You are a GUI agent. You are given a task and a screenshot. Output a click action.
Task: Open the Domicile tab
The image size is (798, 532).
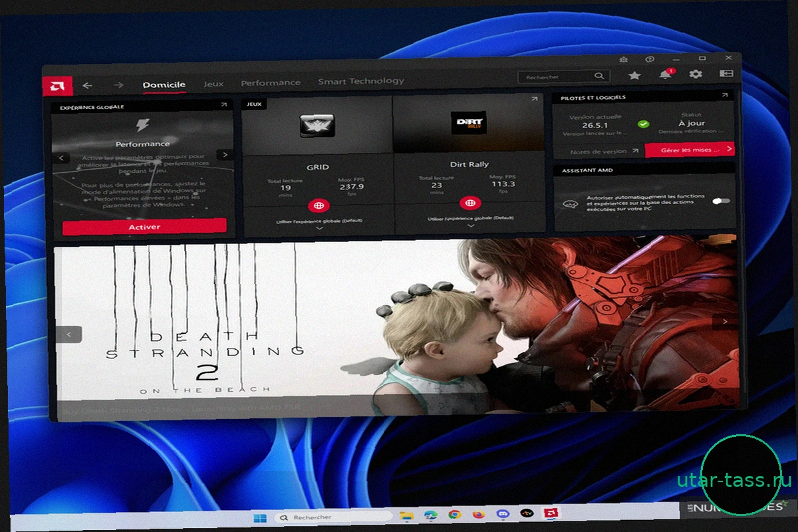tap(164, 84)
